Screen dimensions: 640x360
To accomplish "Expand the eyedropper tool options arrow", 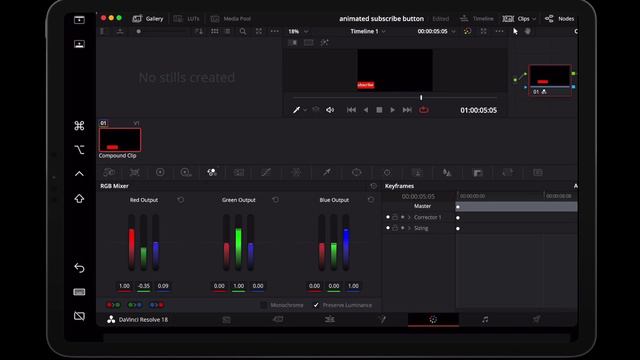I will [x=305, y=110].
